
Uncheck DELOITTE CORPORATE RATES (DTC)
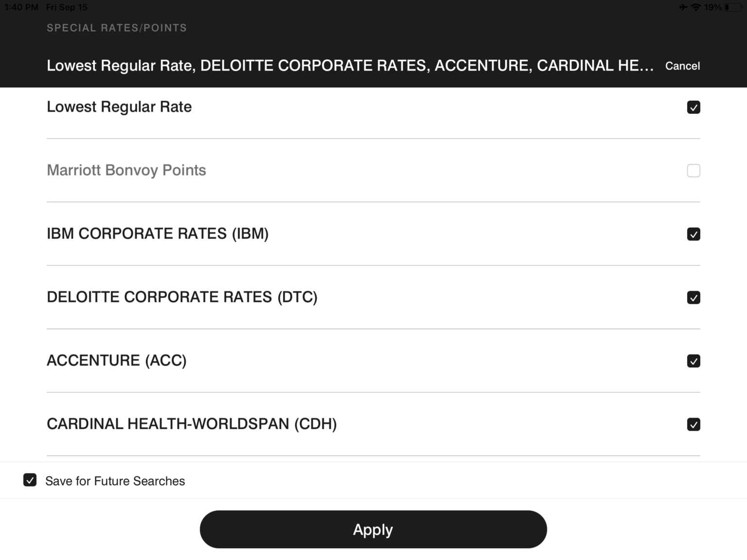694,297
